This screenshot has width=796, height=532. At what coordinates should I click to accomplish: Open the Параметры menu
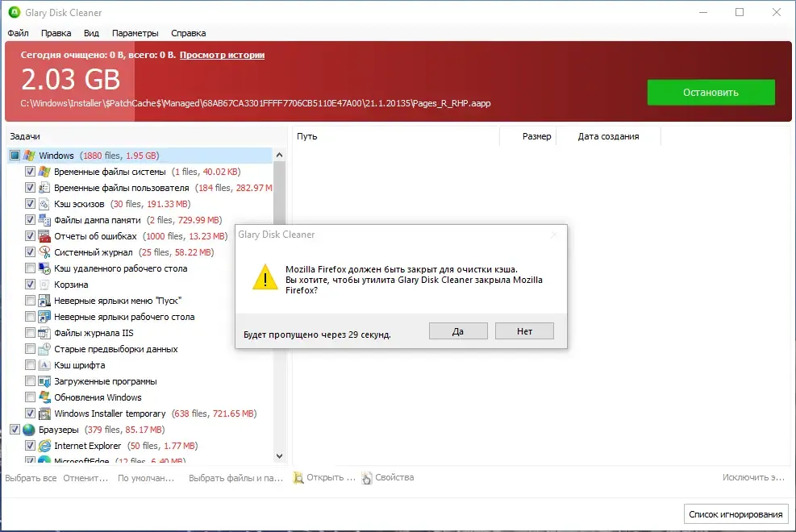135,33
